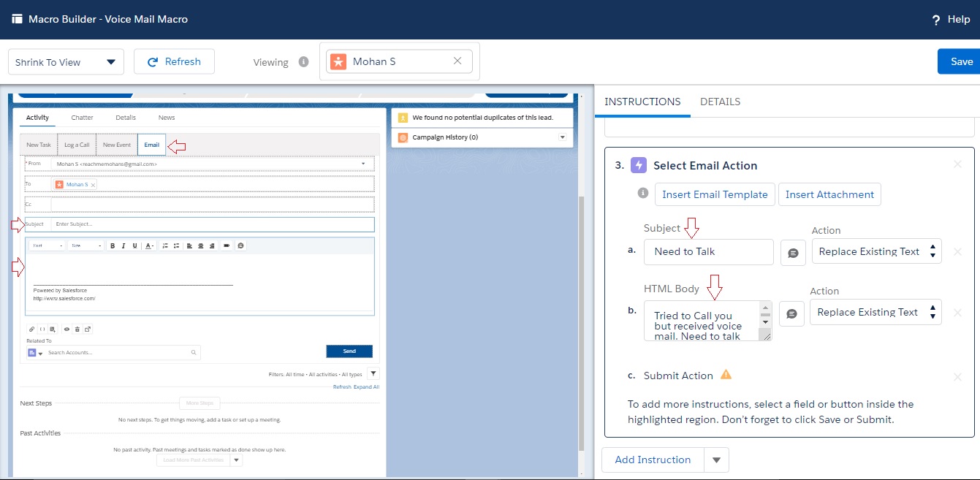The height and width of the screenshot is (480, 980).
Task: Toggle underline formatting in email body
Action: pyautogui.click(x=134, y=245)
